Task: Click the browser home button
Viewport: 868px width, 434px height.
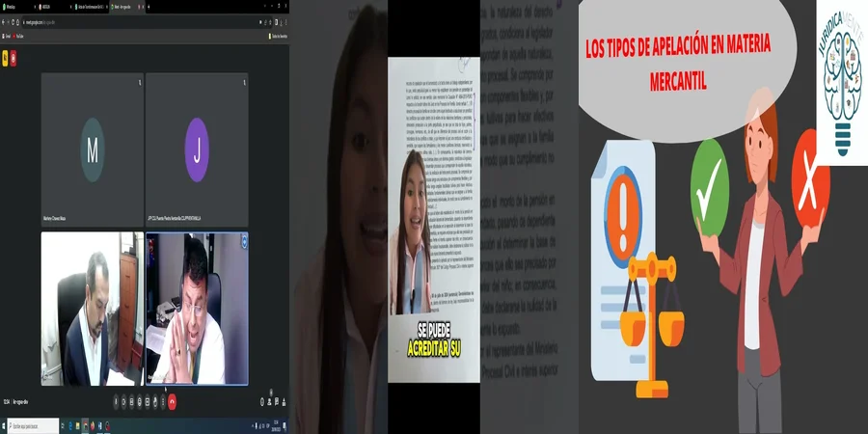Action: click(x=17, y=22)
